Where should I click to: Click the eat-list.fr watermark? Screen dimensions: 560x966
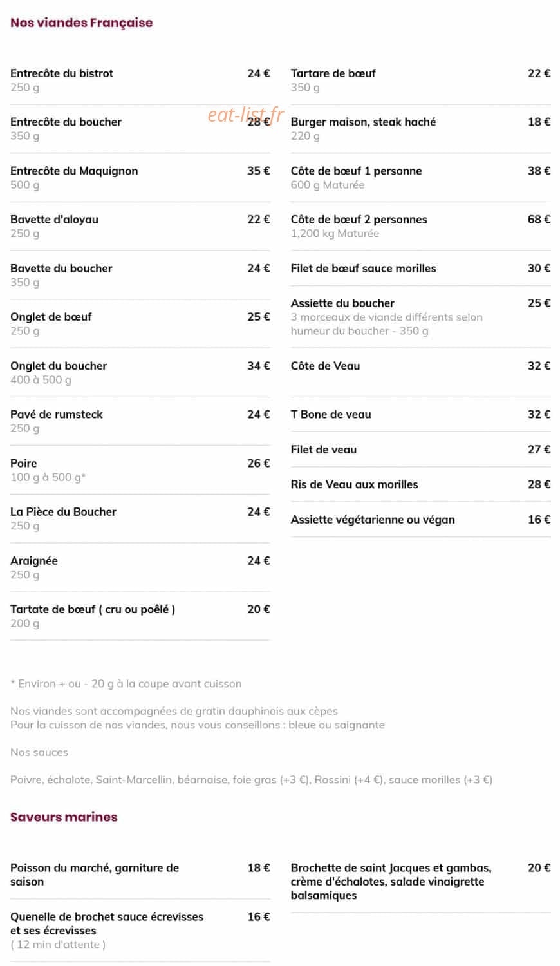[x=245, y=115]
